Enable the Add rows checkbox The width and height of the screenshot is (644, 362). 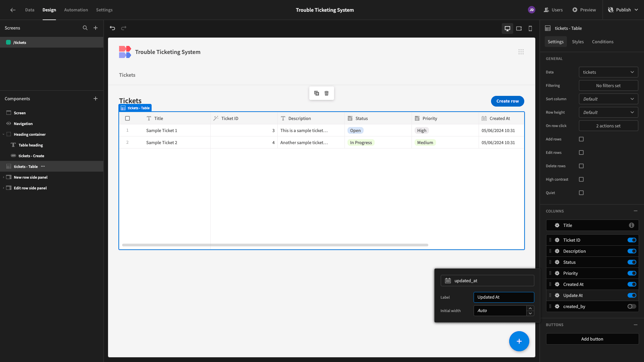click(x=581, y=139)
